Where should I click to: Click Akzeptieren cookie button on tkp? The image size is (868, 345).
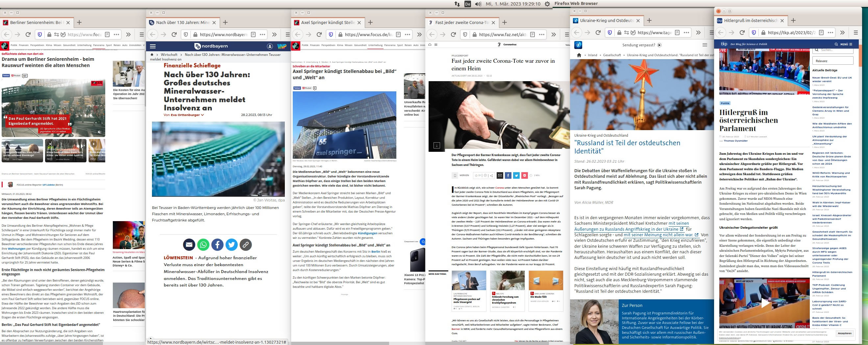point(845,333)
